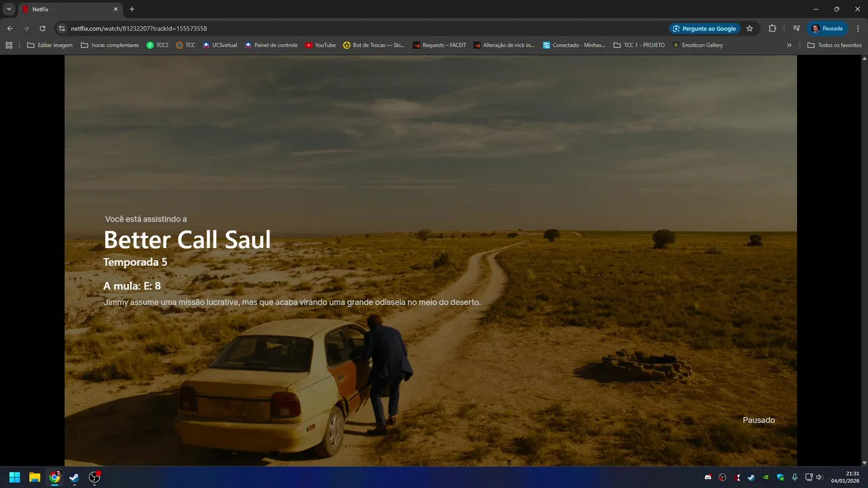Open Steam from the taskbar
This screenshot has height=488, width=868.
pos(74,477)
